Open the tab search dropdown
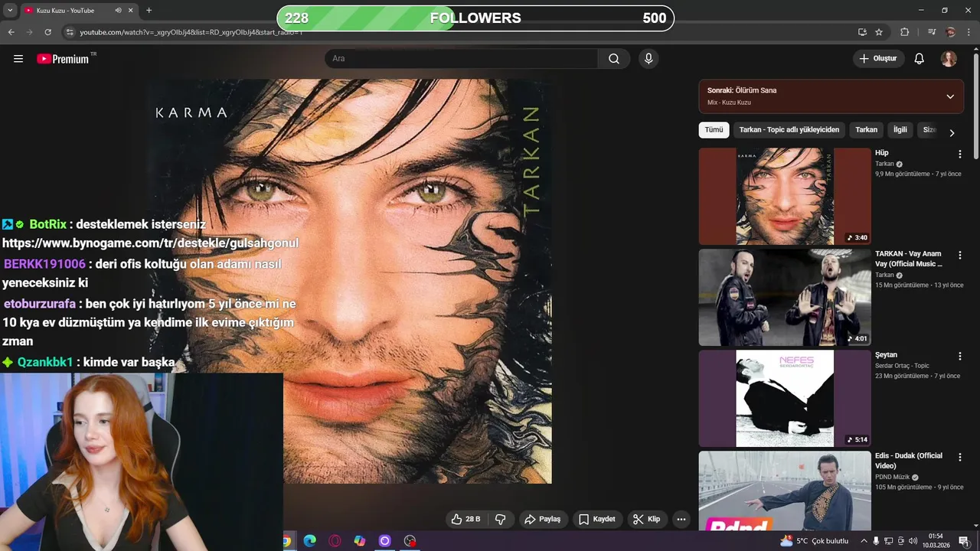The width and height of the screenshot is (980, 551). pos(10,11)
